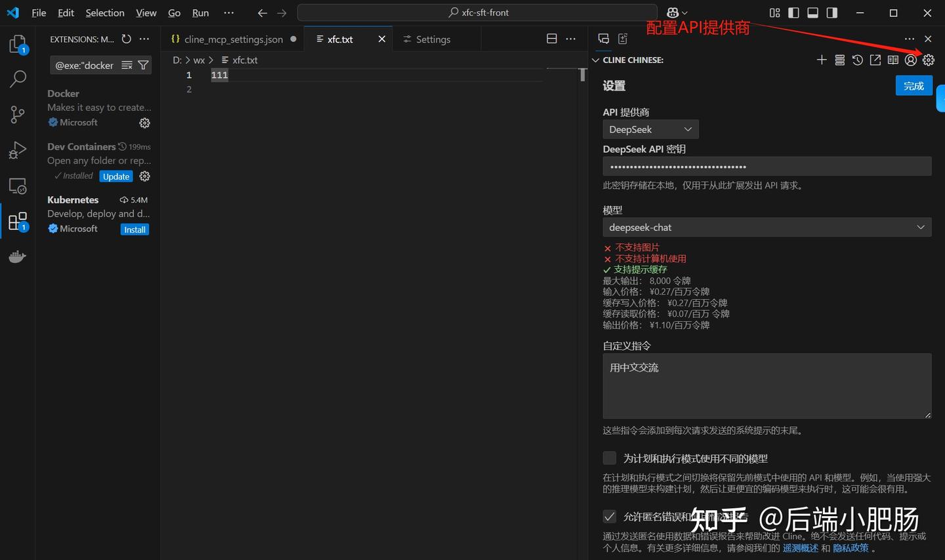Open the Remote Explorer view
The height and width of the screenshot is (560, 945).
point(18,186)
